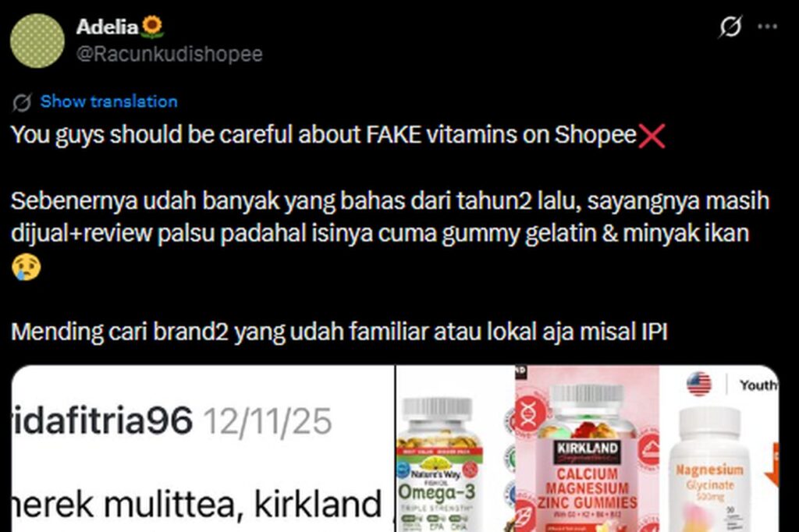The image size is (799, 532).
Task: Open the @Racunkudishopee handle
Action: [169, 54]
